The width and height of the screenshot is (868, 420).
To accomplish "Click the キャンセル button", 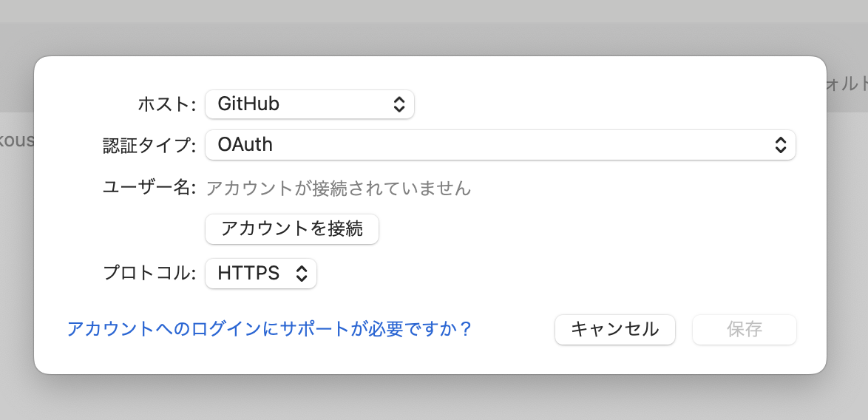I will (x=614, y=329).
